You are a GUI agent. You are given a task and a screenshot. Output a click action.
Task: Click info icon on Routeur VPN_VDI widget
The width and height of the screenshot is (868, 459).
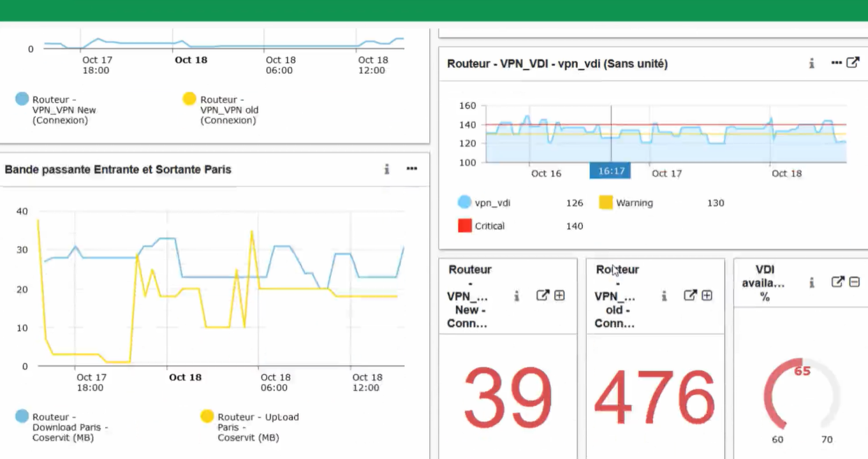click(x=811, y=63)
